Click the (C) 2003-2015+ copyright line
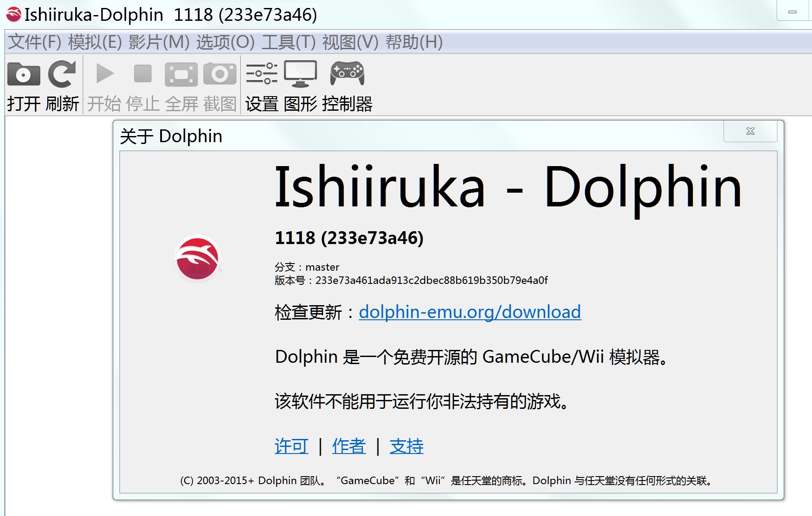 click(x=446, y=481)
